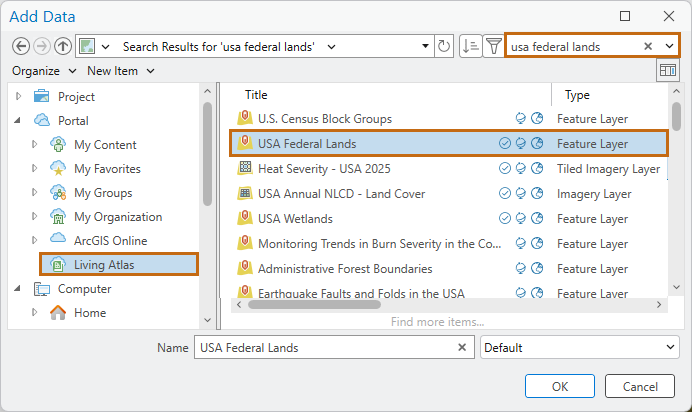Image resolution: width=692 pixels, height=412 pixels.
Task: Open the New Item menu
Action: pyautogui.click(x=120, y=71)
